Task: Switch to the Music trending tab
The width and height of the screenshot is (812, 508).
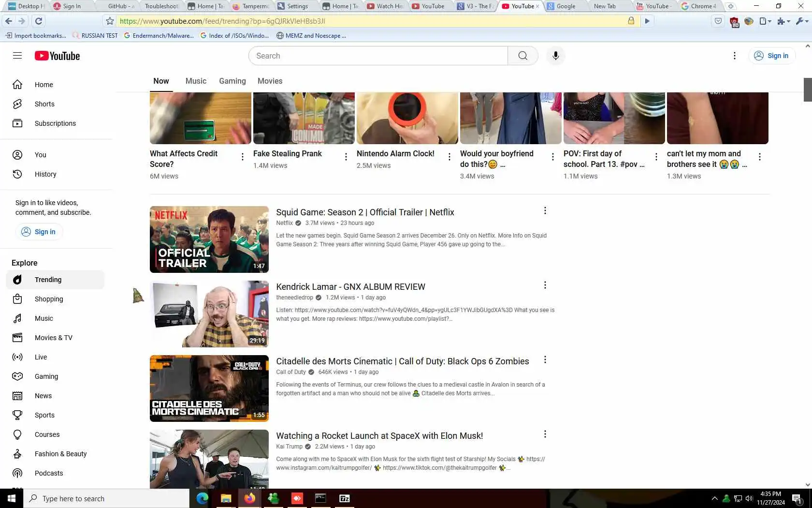Action: coord(196,81)
